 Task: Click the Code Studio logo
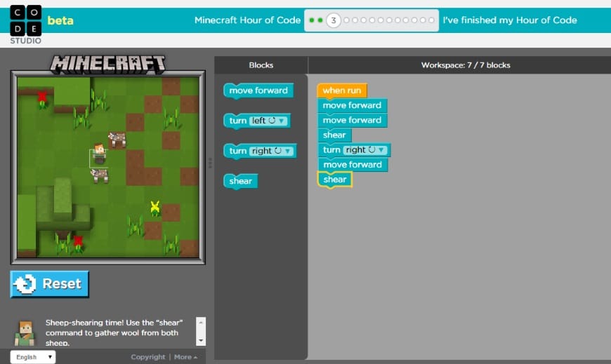point(26,24)
